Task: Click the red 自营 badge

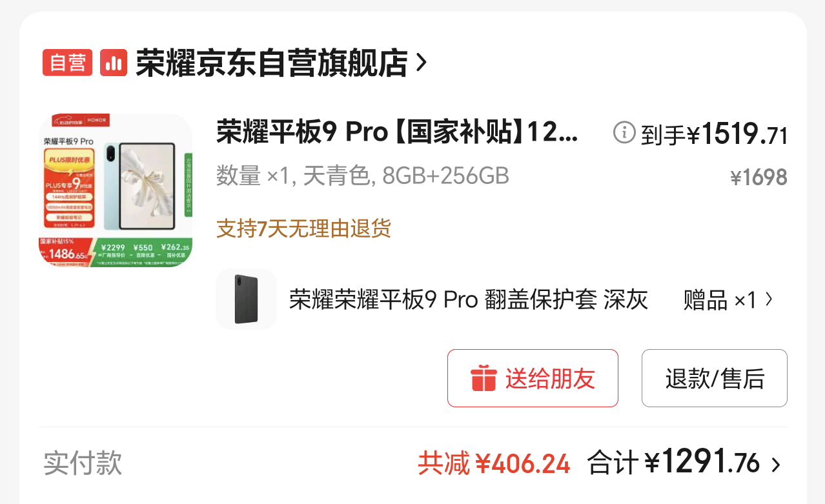Action: 67,63
